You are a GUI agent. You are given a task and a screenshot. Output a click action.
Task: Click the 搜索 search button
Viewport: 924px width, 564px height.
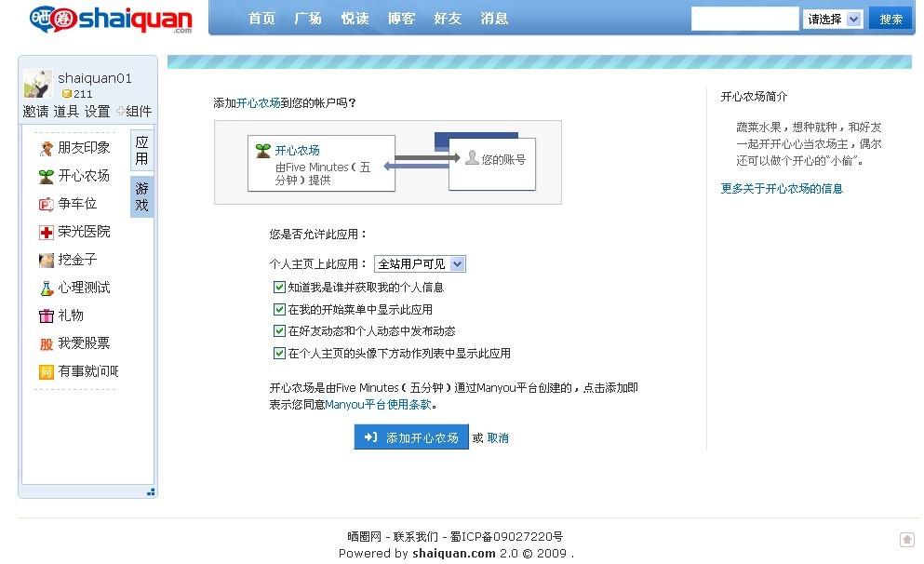pyautogui.click(x=891, y=19)
